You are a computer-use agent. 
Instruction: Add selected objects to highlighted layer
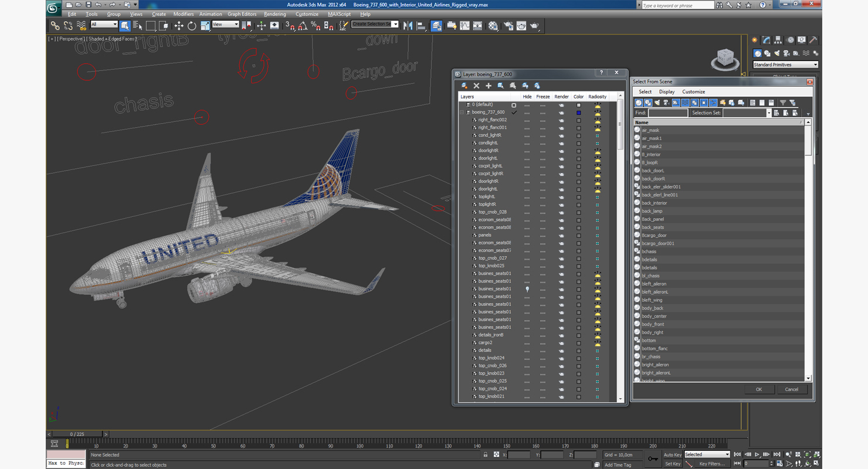(488, 86)
